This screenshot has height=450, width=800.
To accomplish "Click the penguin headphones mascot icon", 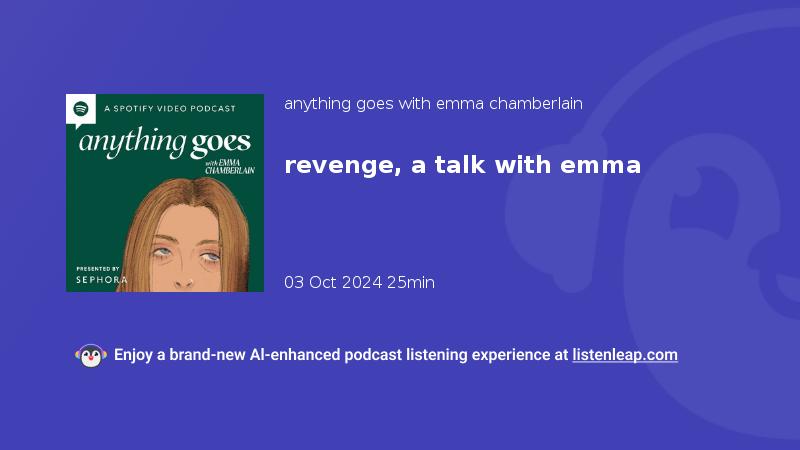I will point(91,356).
